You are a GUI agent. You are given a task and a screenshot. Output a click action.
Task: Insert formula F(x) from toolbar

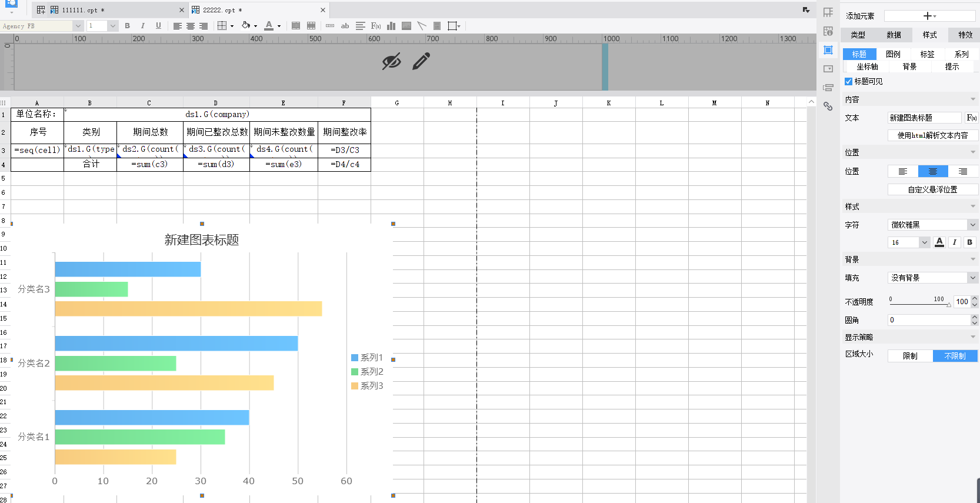pos(376,26)
